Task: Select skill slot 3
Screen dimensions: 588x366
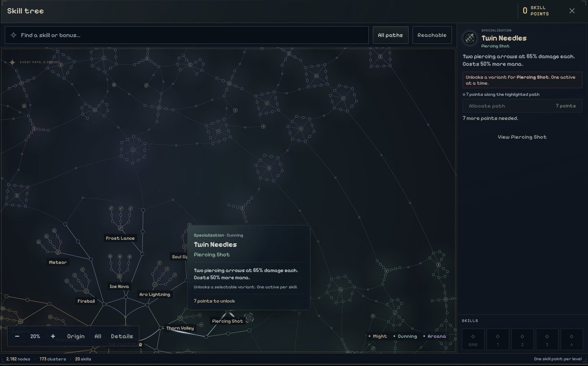Action: pyautogui.click(x=546, y=339)
